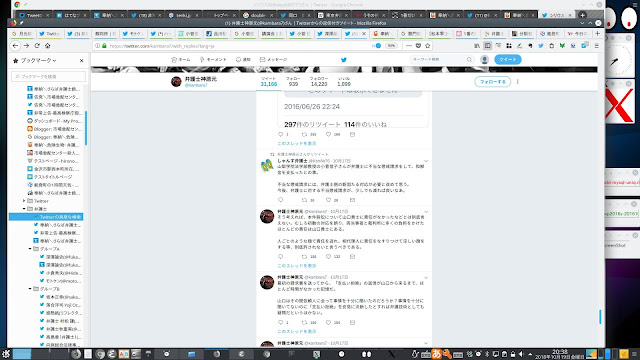The height and width of the screenshot is (360, 640).
Task: Open a new tab in Firefox
Action: pos(598,33)
